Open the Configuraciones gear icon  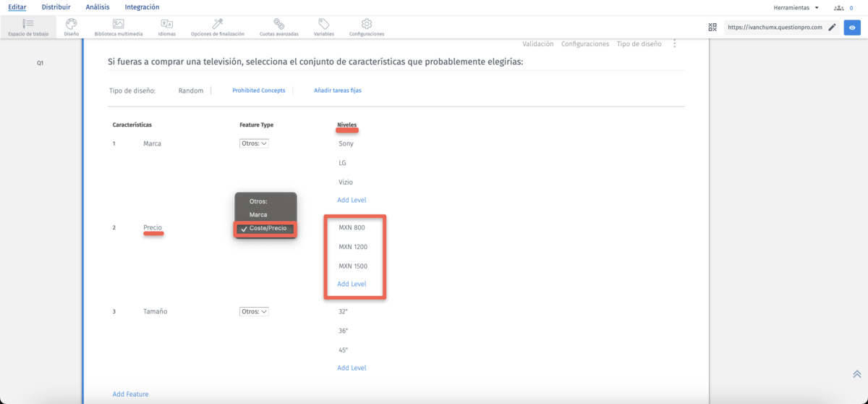[x=366, y=25]
